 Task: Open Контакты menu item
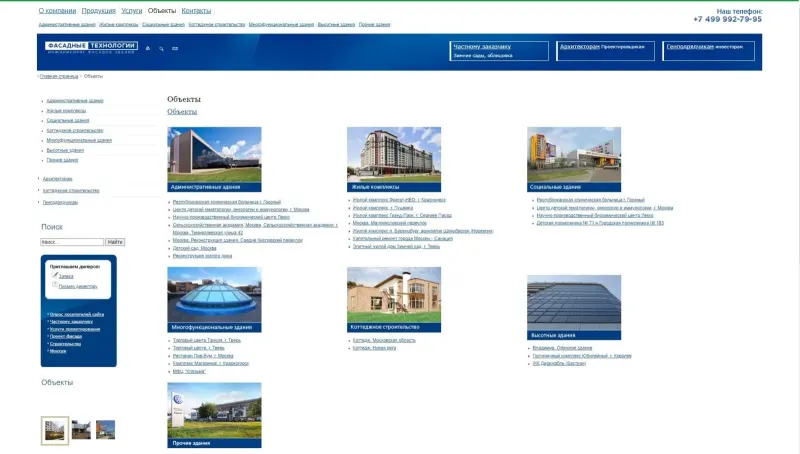196,11
